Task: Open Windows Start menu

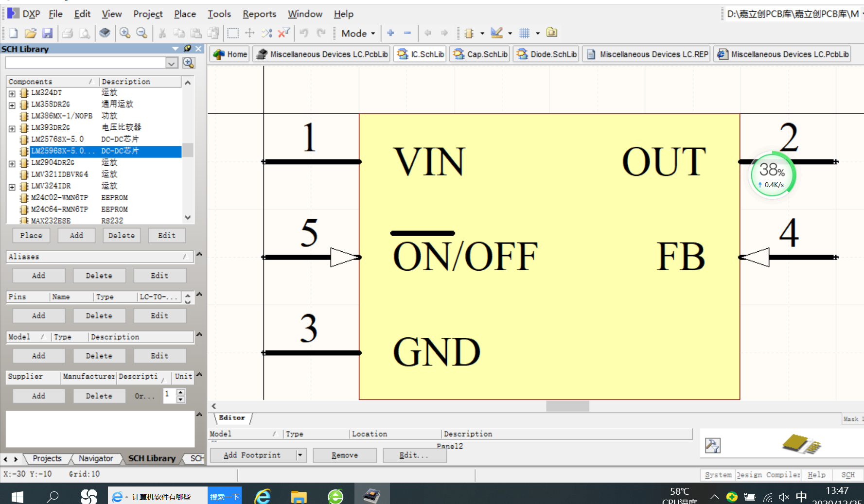Action: [18, 496]
